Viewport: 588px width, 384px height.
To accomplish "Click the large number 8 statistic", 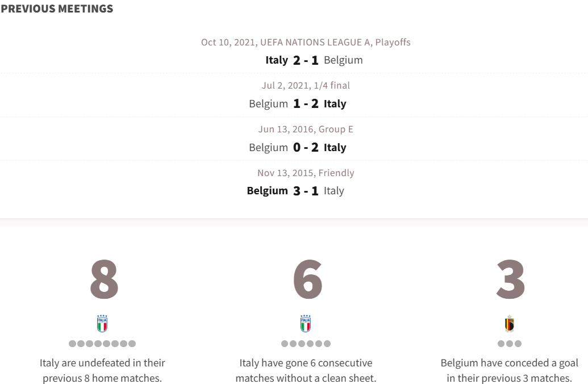I will coord(104,279).
